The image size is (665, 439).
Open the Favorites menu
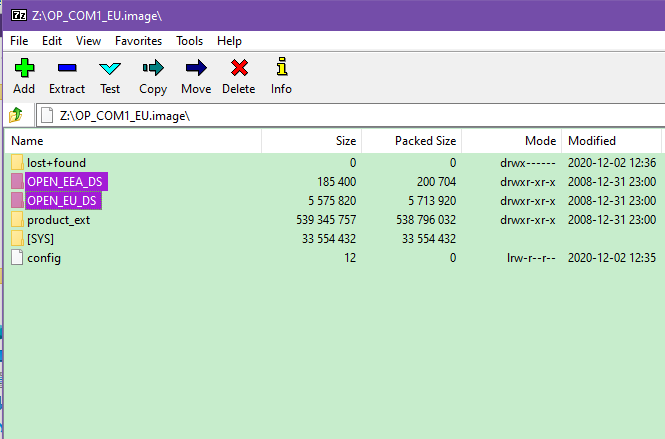[138, 41]
